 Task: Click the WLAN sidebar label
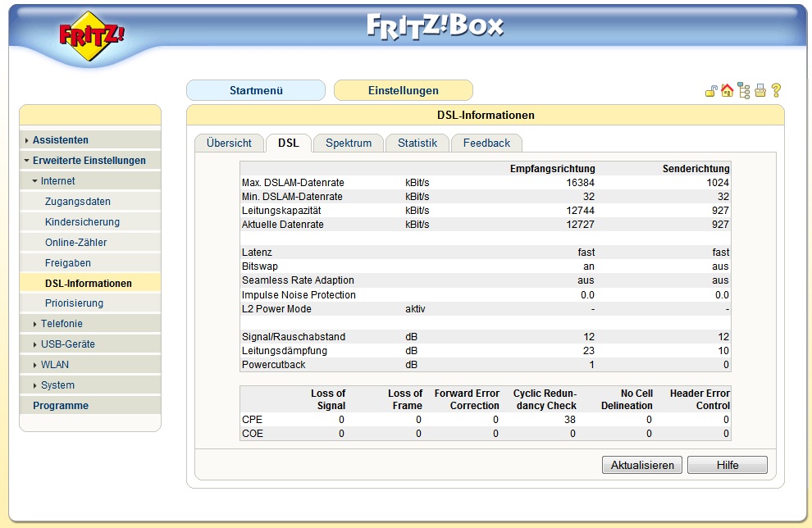click(x=55, y=365)
